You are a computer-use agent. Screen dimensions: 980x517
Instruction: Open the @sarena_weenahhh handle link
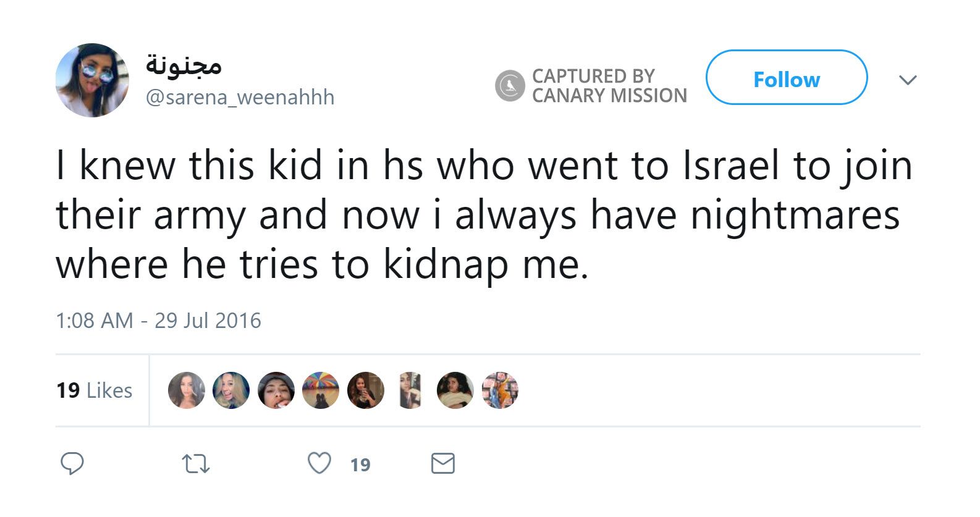point(240,98)
